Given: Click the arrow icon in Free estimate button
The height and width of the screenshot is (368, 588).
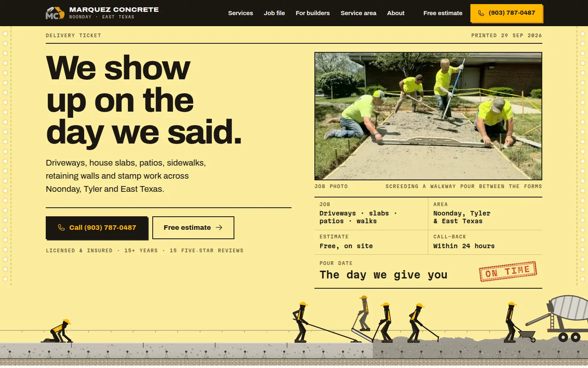Looking at the screenshot, I should [219, 227].
